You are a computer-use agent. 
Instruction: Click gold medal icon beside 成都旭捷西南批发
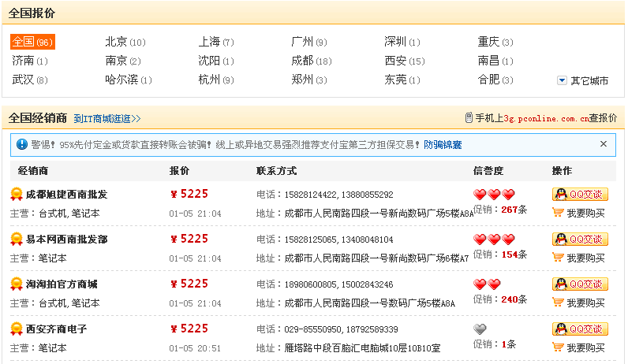16,195
